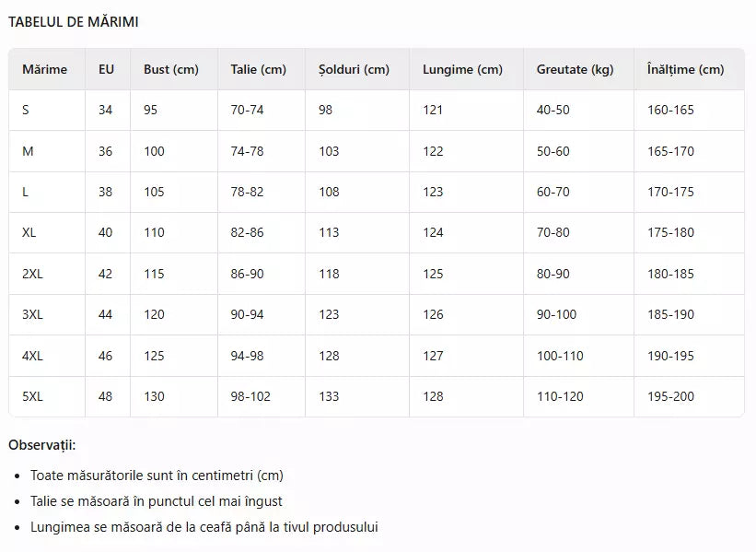Click the TABELUL DE MĂRIMI heading
The width and height of the screenshot is (756, 552).
pyautogui.click(x=74, y=22)
